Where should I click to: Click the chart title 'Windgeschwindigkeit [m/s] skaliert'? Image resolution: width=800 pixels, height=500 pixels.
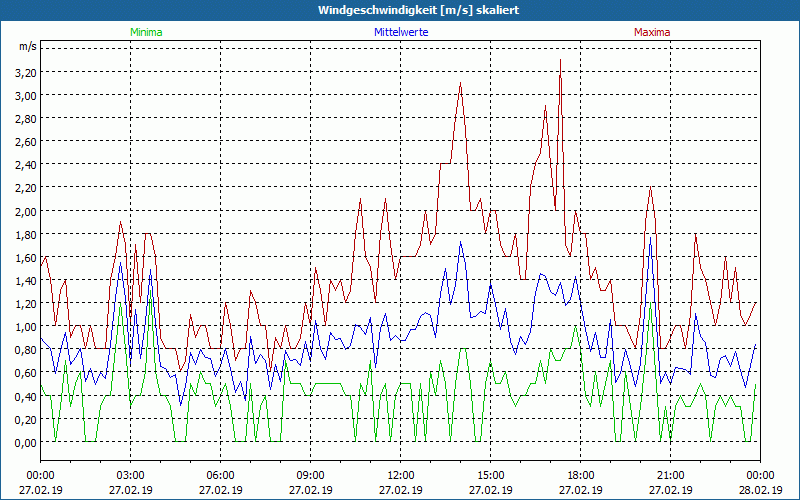418,10
